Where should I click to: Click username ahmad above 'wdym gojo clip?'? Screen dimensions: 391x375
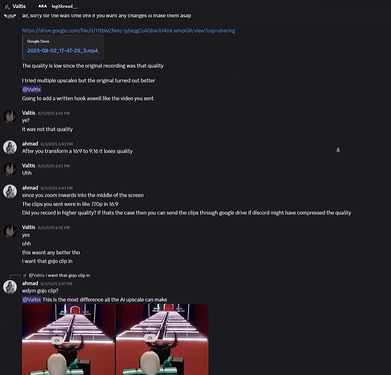tap(30, 283)
